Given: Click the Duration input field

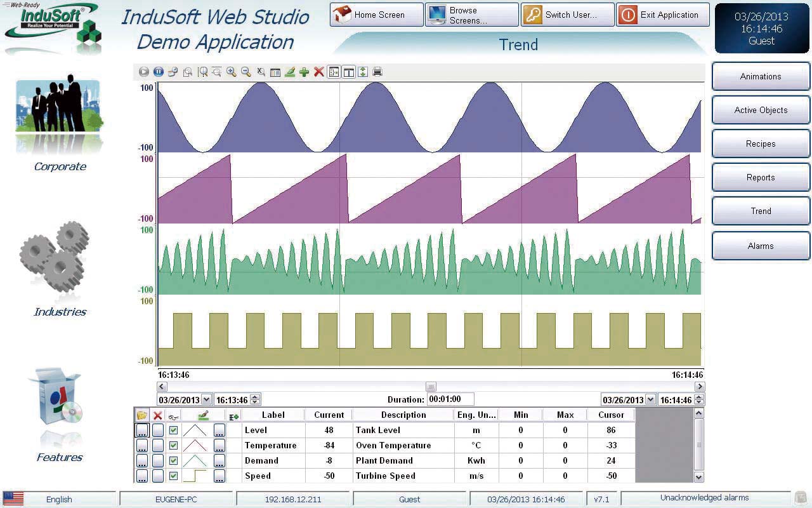Looking at the screenshot, I should click(x=450, y=399).
